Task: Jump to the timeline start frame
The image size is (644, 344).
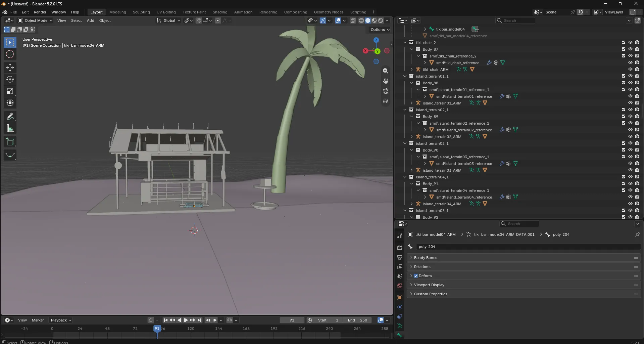Action: click(x=166, y=320)
